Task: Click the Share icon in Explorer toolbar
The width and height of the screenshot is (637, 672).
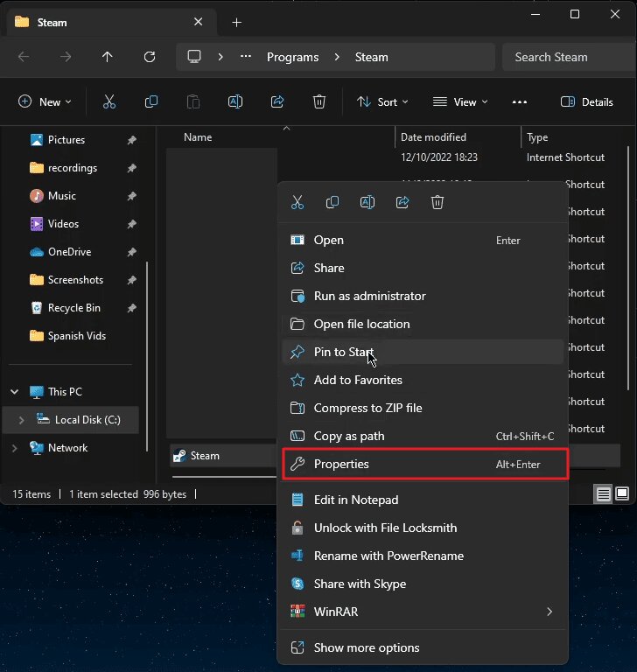Action: pos(277,102)
